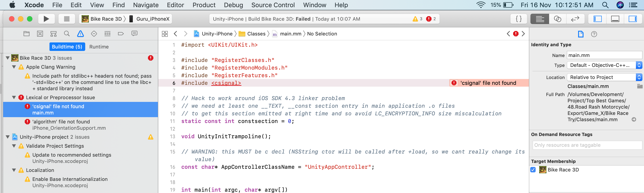Open the Debug menu
This screenshot has height=193, width=644.
tap(233, 5)
